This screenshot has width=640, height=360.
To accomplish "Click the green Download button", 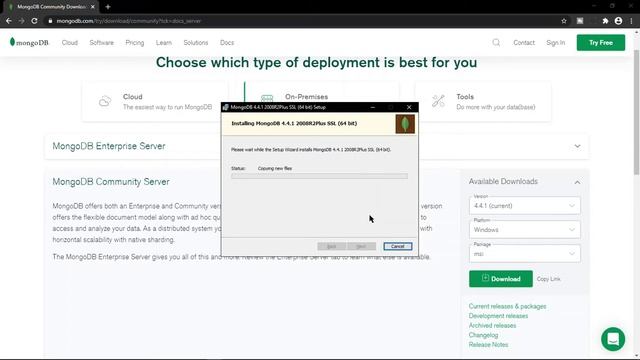I will pyautogui.click(x=500, y=279).
